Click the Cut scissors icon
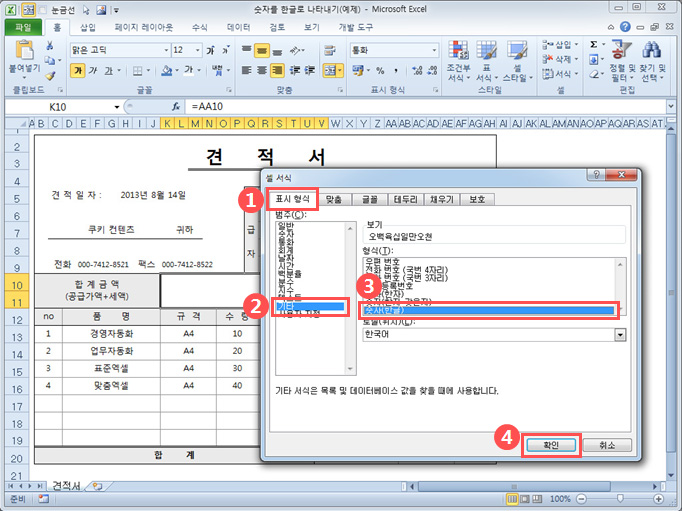The width and height of the screenshot is (682, 511). click(x=50, y=46)
